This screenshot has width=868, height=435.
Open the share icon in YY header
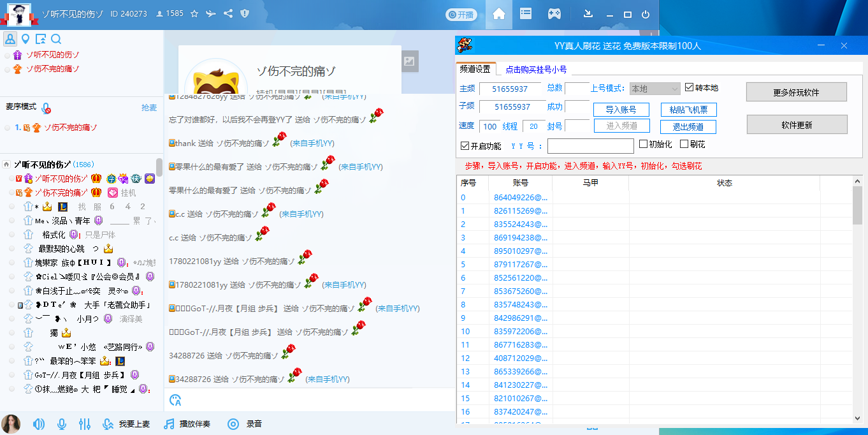(x=228, y=13)
